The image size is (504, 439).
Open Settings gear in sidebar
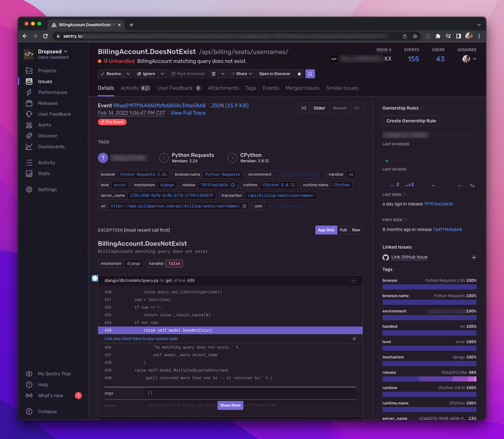(29, 189)
